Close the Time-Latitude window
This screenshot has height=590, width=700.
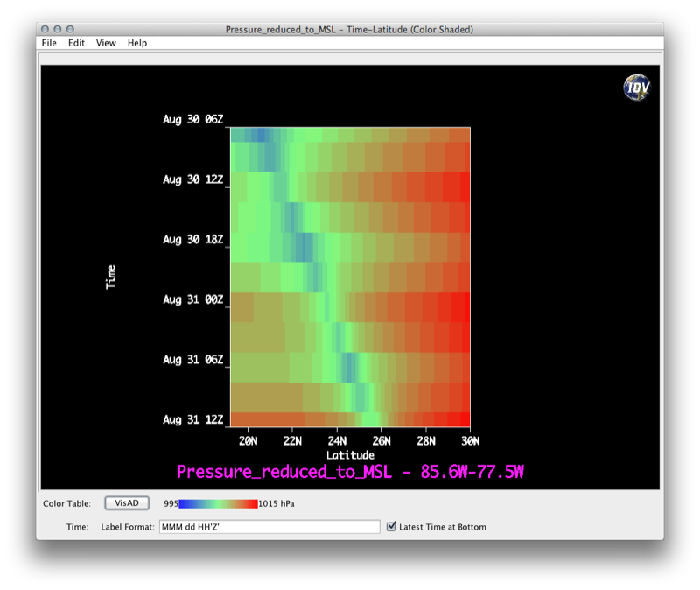tap(45, 30)
